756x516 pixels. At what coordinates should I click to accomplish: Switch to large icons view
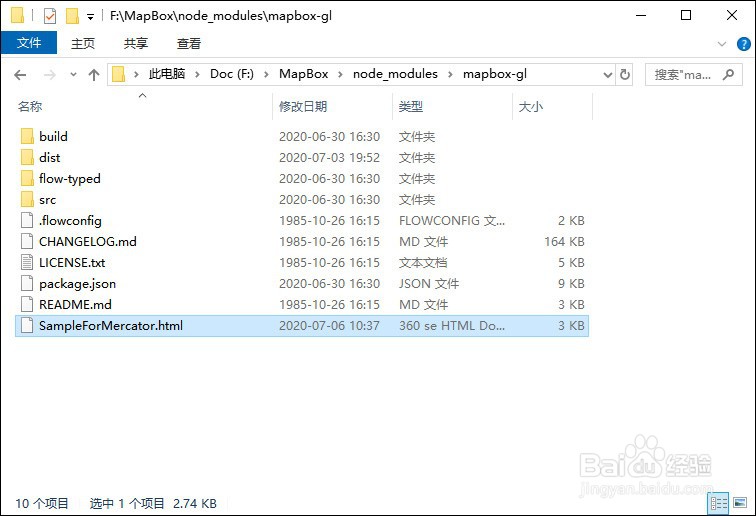pyautogui.click(x=740, y=504)
